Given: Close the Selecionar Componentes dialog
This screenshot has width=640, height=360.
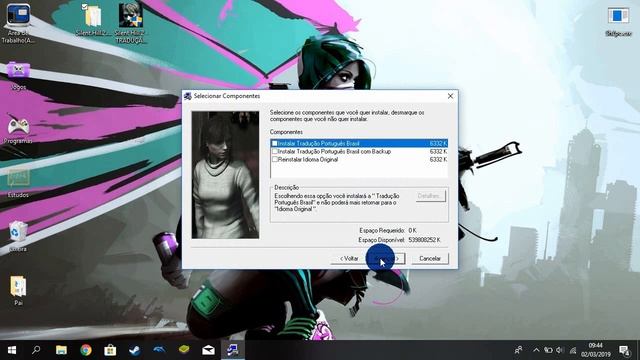Looking at the screenshot, I should coord(450,96).
